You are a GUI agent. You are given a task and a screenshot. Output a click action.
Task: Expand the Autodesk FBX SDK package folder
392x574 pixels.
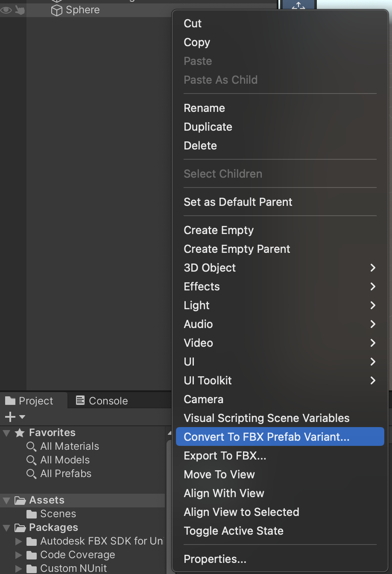[x=18, y=541]
